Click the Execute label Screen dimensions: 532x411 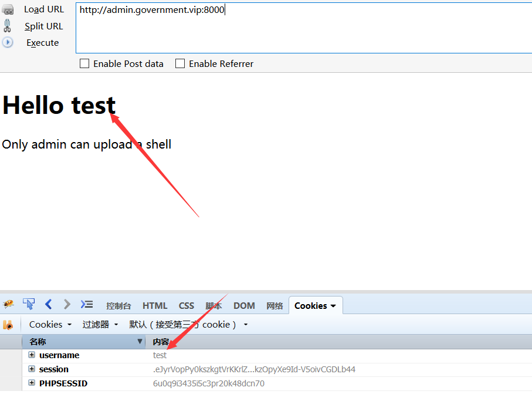click(x=42, y=43)
